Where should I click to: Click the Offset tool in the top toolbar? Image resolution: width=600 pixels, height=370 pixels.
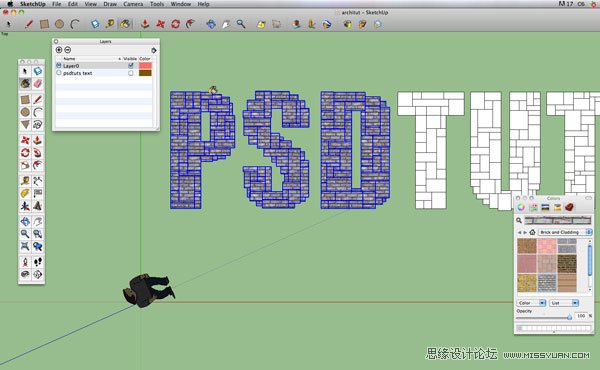tap(190, 24)
